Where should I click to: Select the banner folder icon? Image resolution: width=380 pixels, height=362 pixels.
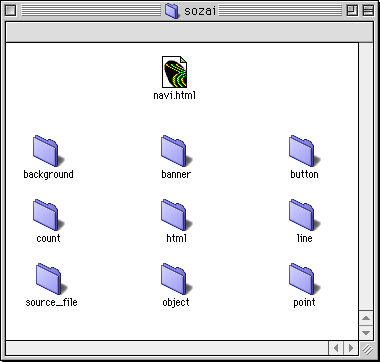(176, 151)
